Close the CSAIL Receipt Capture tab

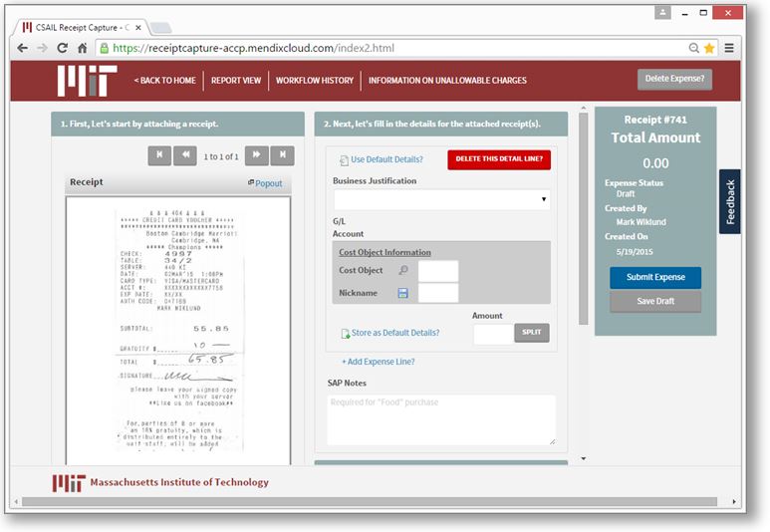(x=138, y=28)
